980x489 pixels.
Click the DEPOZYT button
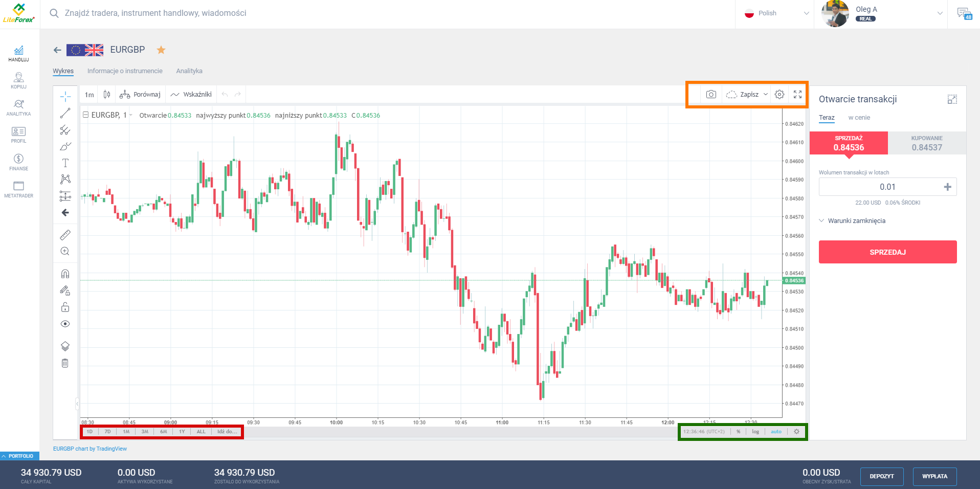881,476
